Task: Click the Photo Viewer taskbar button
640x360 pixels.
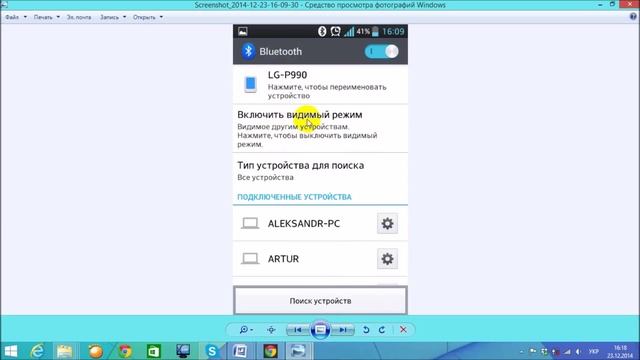Action: pos(298,351)
